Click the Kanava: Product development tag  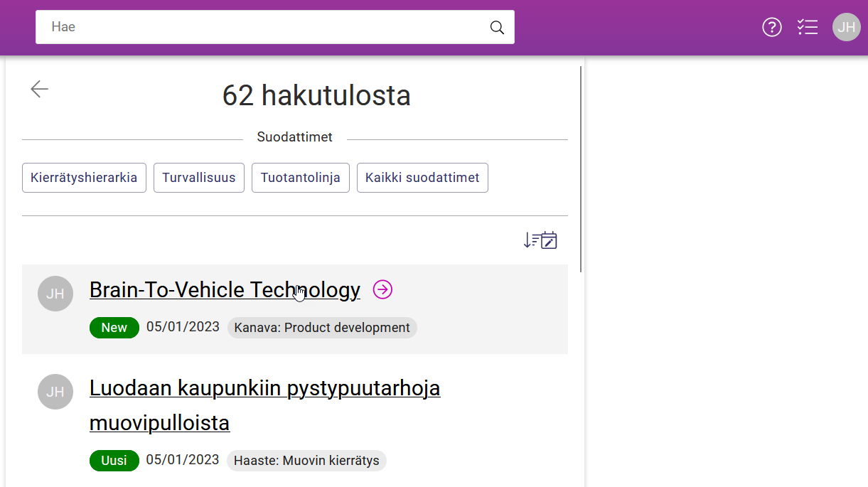tap(322, 328)
